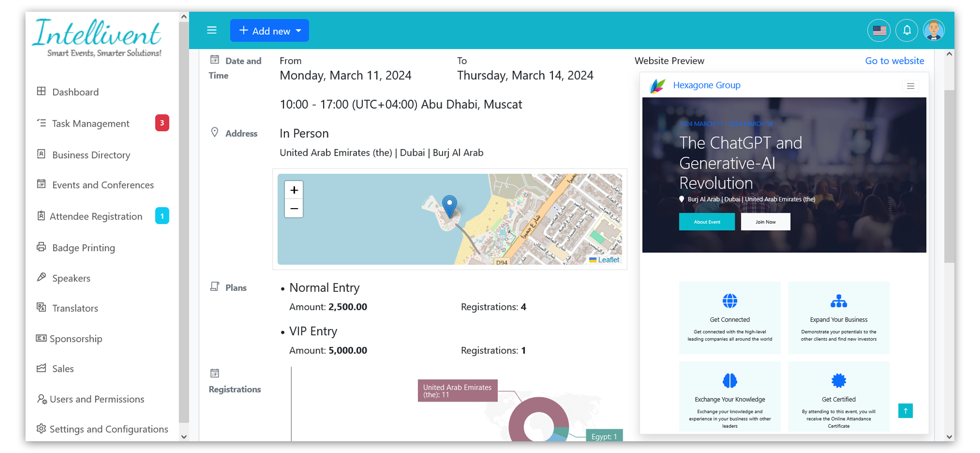Click the Registrations calendar icon
The width and height of the screenshot is (980, 453).
click(x=215, y=373)
